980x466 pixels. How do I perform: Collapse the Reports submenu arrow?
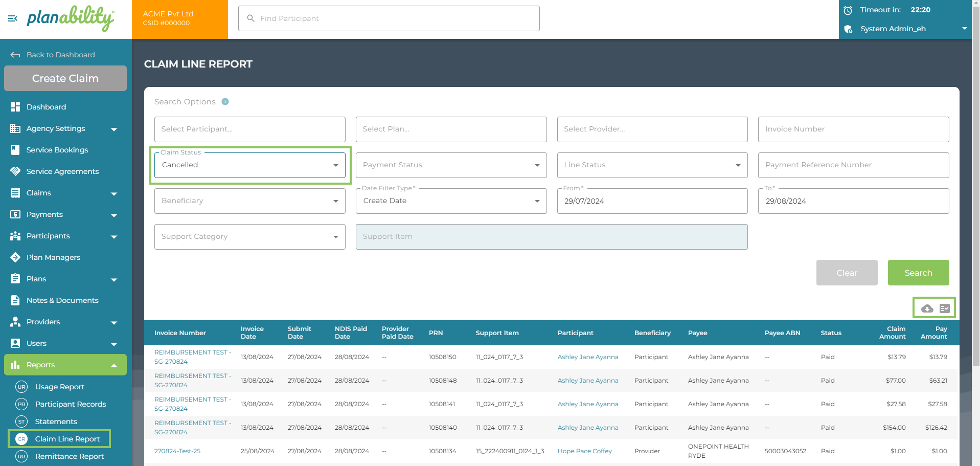pos(114,365)
